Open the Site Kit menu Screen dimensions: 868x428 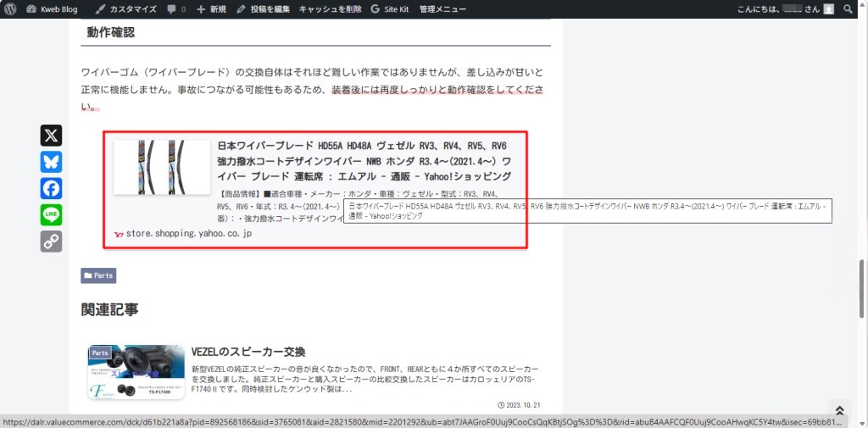coord(390,9)
